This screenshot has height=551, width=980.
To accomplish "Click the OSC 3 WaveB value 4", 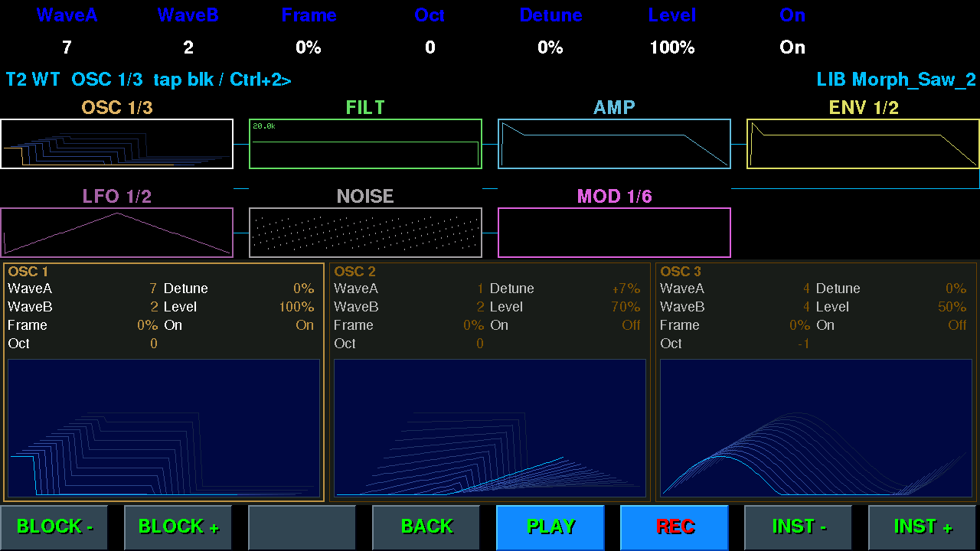I will (x=806, y=307).
